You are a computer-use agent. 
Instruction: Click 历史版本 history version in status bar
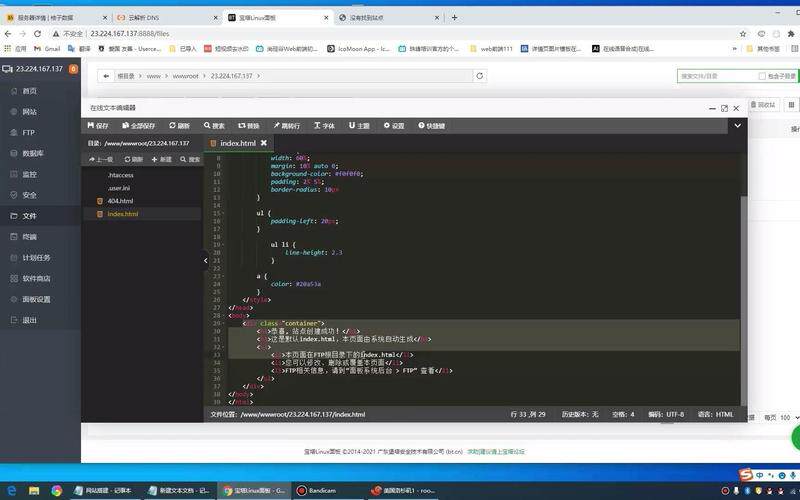point(580,414)
